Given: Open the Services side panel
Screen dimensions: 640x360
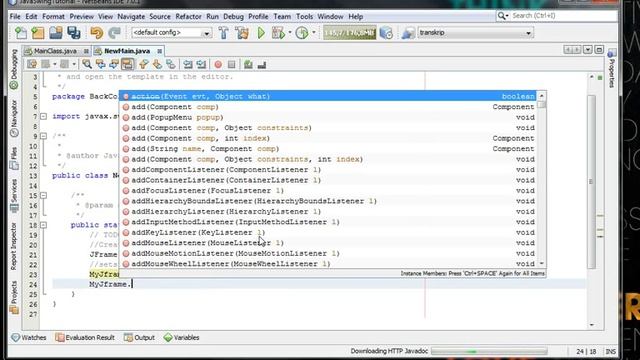Looking at the screenshot, I should click(14, 196).
